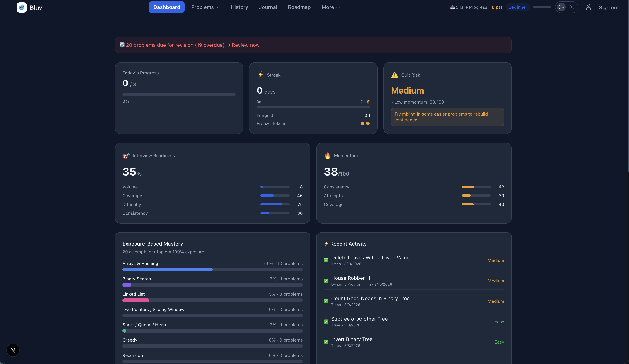Toggle the checkmark on Subtree of Another Tree
The image size is (629, 364).
tap(326, 321)
